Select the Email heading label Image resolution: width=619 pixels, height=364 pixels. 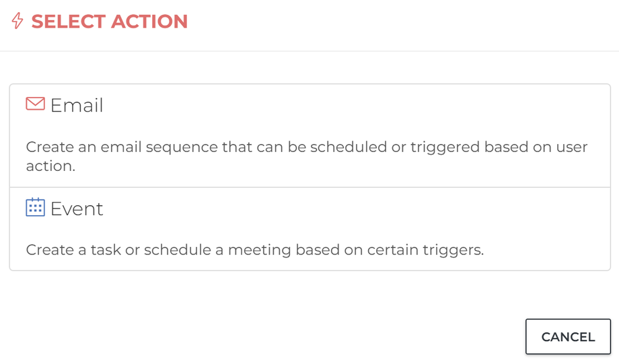[x=77, y=106]
